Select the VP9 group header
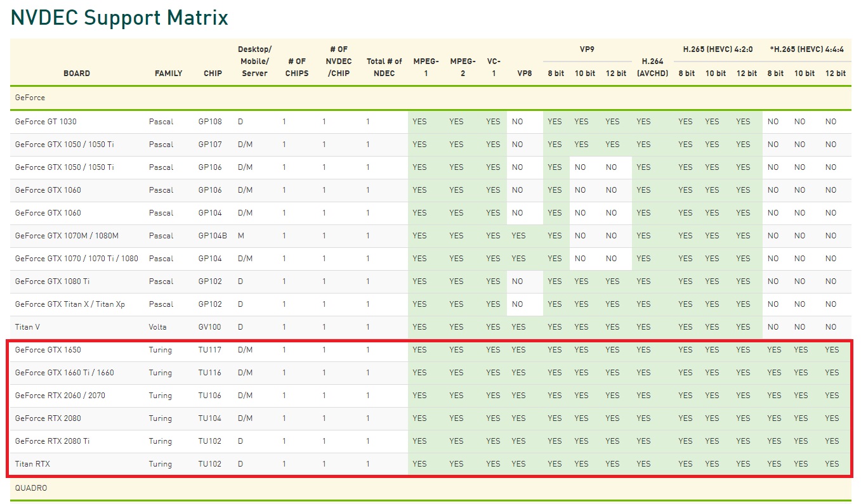Viewport: 861px width, 504px height. (x=587, y=49)
